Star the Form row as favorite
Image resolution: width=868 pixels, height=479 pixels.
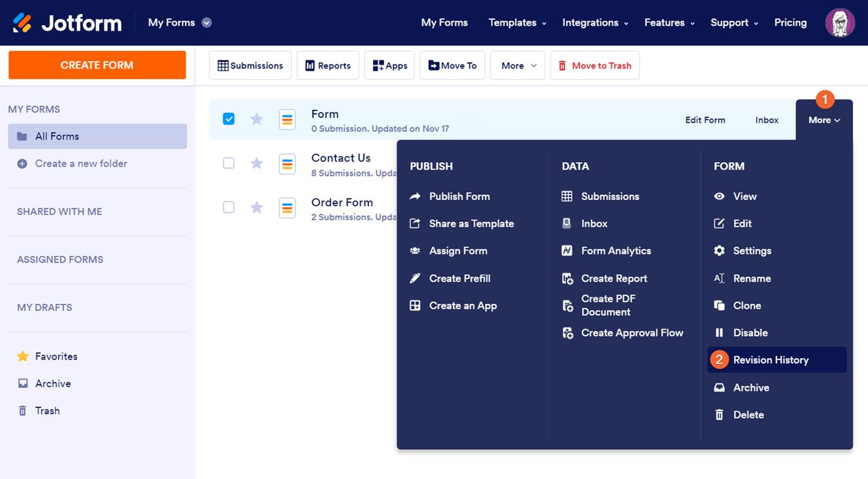[256, 119]
